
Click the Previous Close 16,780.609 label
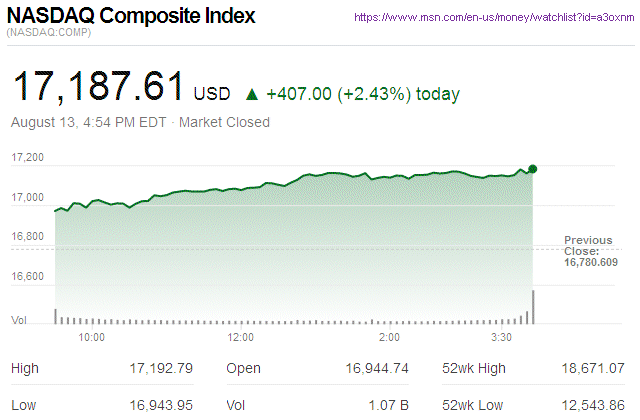click(x=588, y=250)
